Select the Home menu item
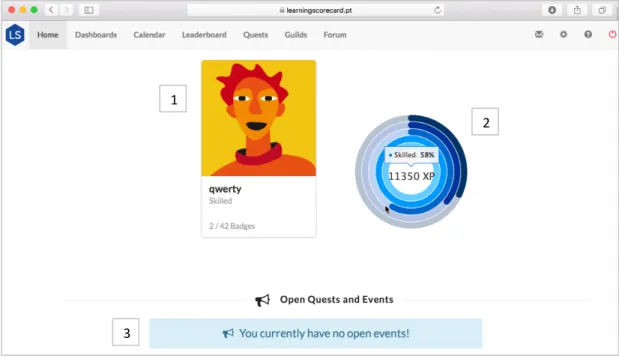 pos(48,35)
